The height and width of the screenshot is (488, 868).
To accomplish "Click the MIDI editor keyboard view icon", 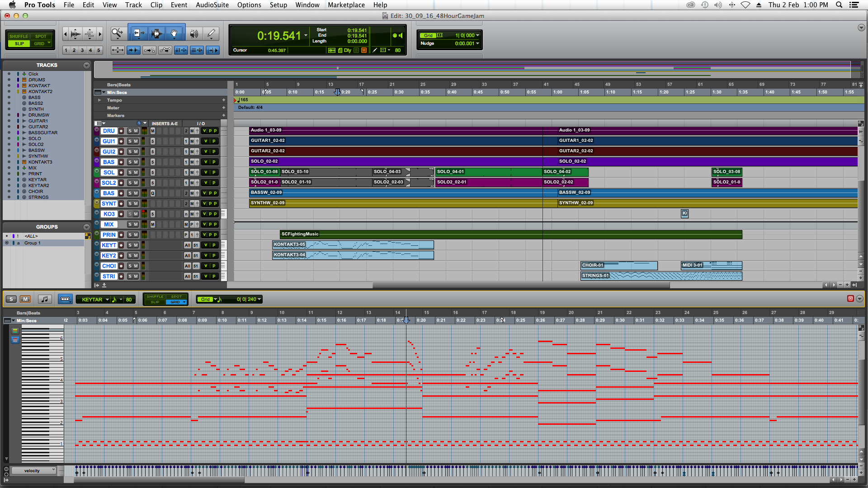I will pos(65,299).
